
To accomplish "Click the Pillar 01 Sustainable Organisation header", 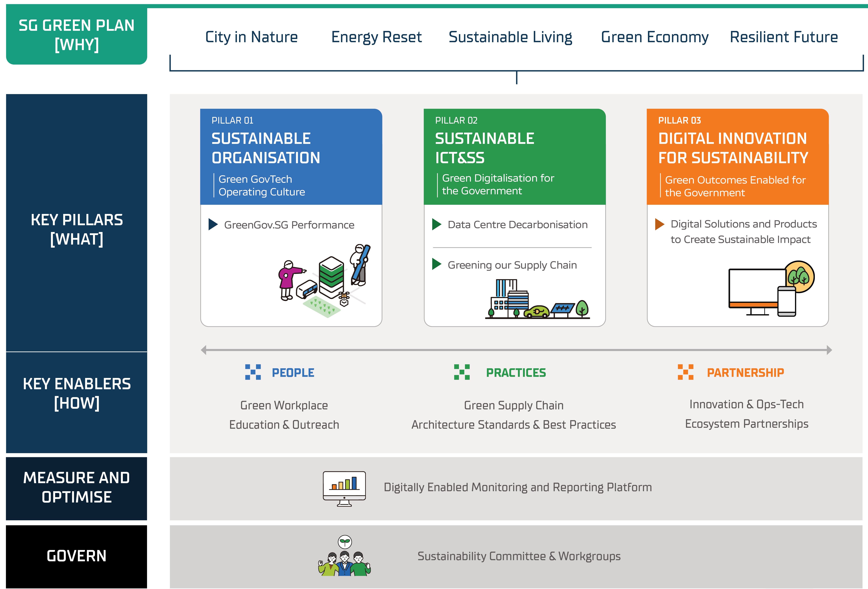I will (291, 157).
